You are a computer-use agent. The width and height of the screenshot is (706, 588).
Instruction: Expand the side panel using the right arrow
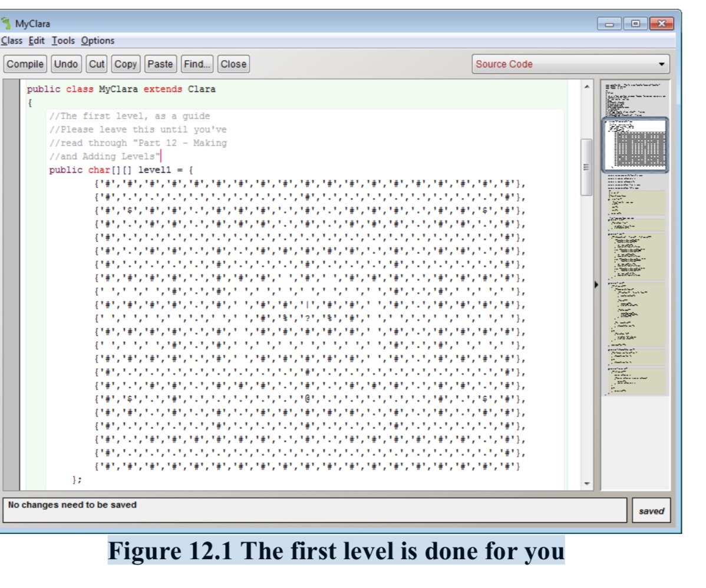[596, 283]
